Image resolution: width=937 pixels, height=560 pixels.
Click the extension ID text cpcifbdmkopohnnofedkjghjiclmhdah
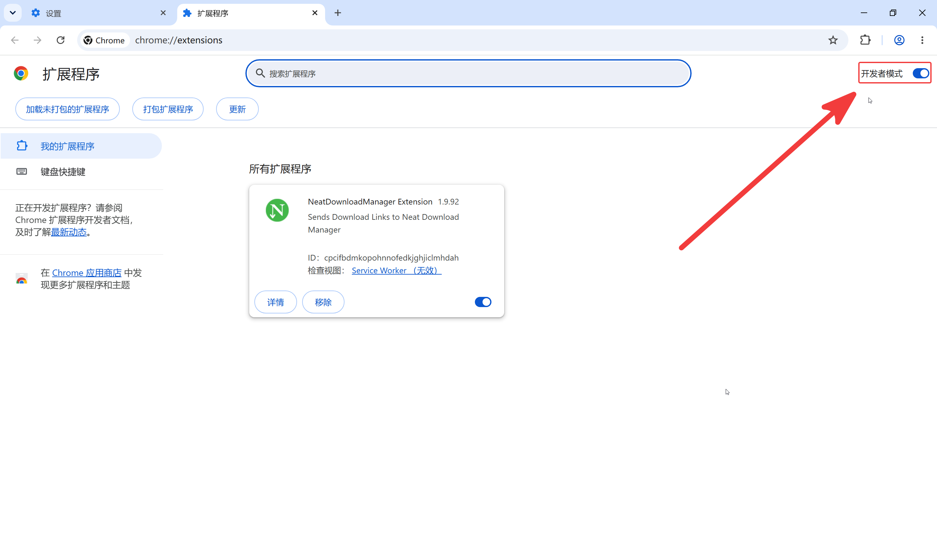pyautogui.click(x=391, y=258)
